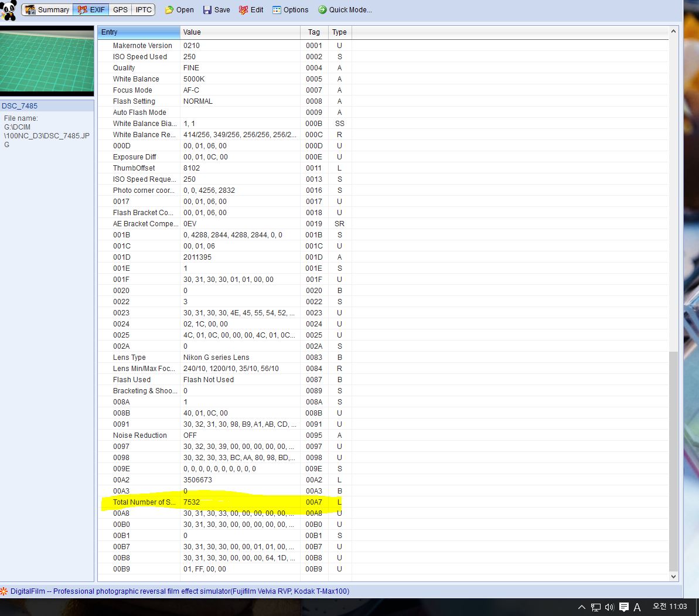This screenshot has height=616, width=699.
Task: Switch to the Summary tab
Action: click(47, 10)
